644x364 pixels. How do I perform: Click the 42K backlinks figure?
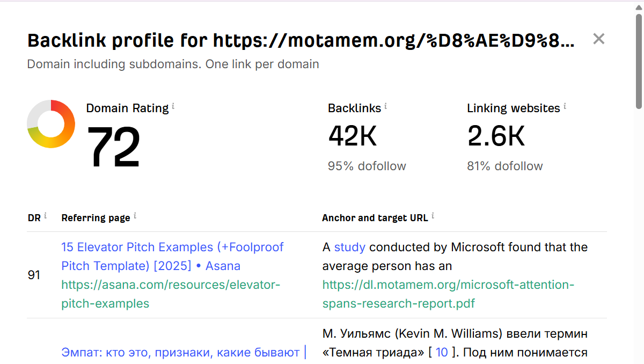[x=353, y=136]
